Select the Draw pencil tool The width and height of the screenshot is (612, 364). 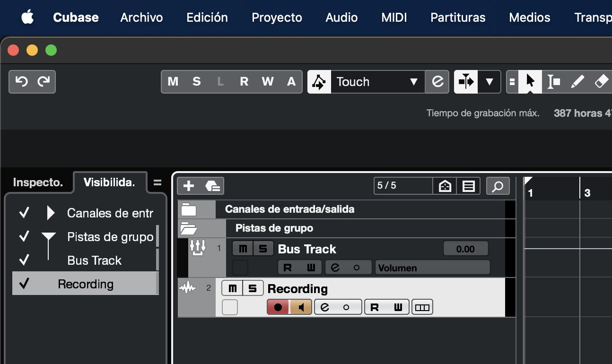click(577, 82)
